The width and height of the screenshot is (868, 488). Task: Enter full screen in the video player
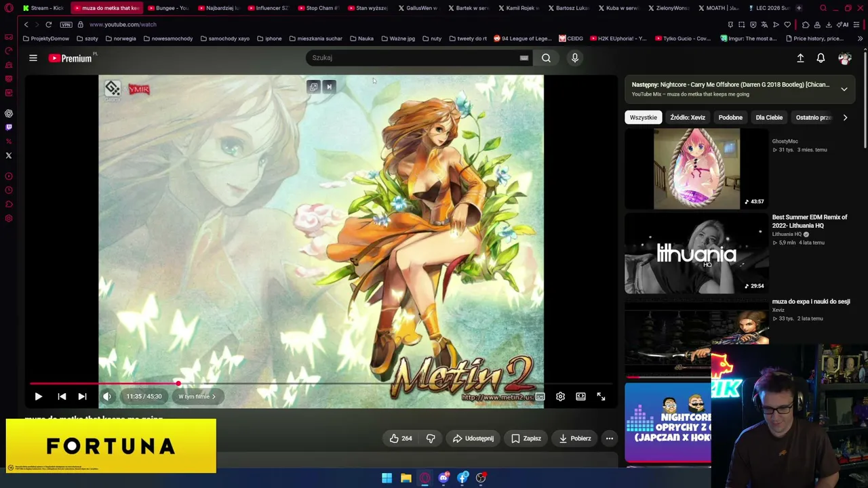(601, 396)
